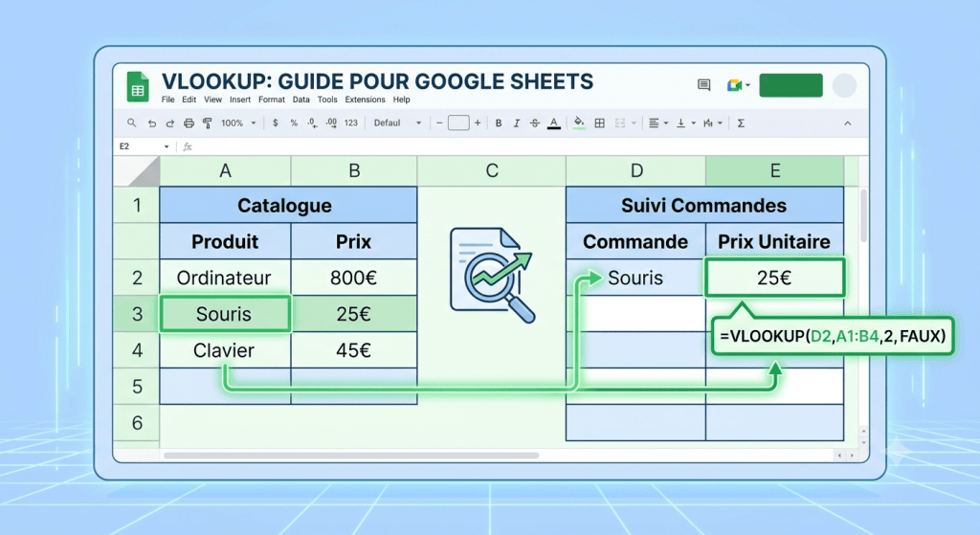Open the Data menu

[301, 100]
